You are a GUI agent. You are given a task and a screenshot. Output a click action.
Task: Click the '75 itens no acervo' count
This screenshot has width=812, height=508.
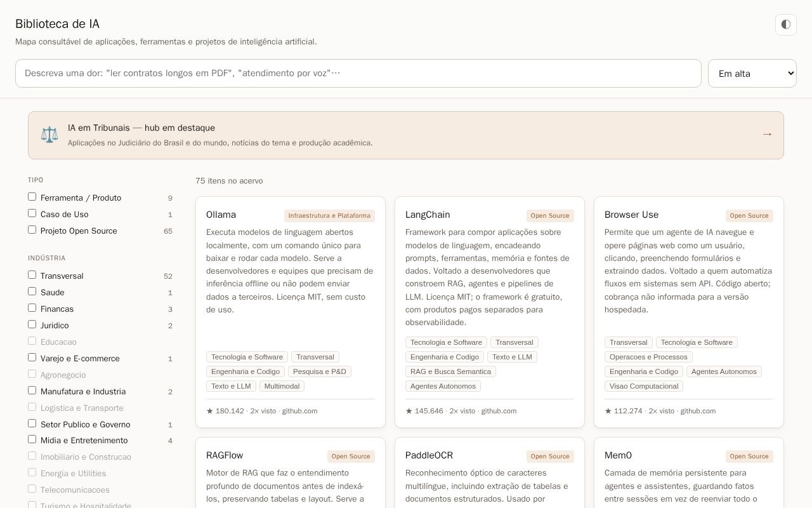229,181
